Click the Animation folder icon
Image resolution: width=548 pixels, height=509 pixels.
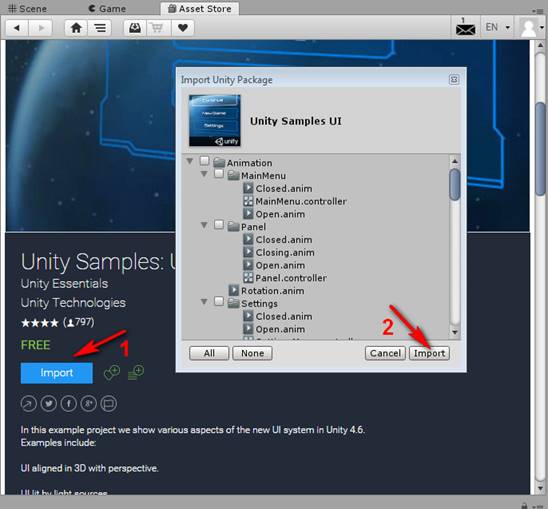219,163
